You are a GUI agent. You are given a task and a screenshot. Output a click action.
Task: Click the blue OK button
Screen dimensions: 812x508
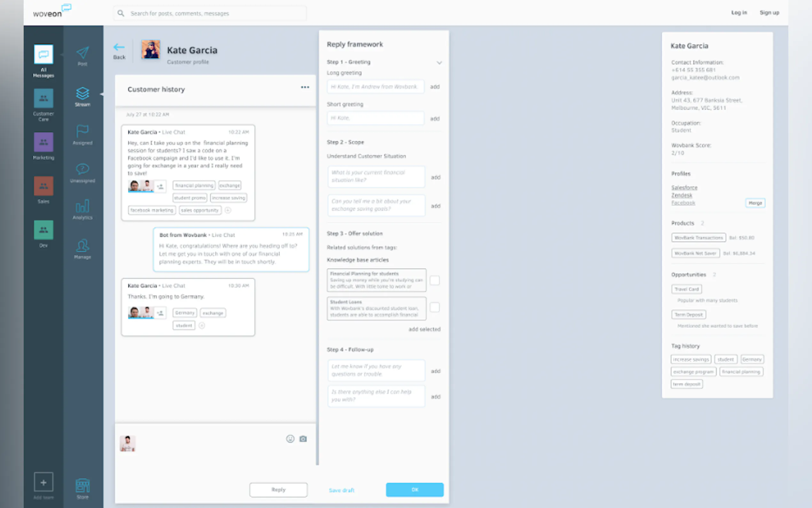pyautogui.click(x=415, y=490)
